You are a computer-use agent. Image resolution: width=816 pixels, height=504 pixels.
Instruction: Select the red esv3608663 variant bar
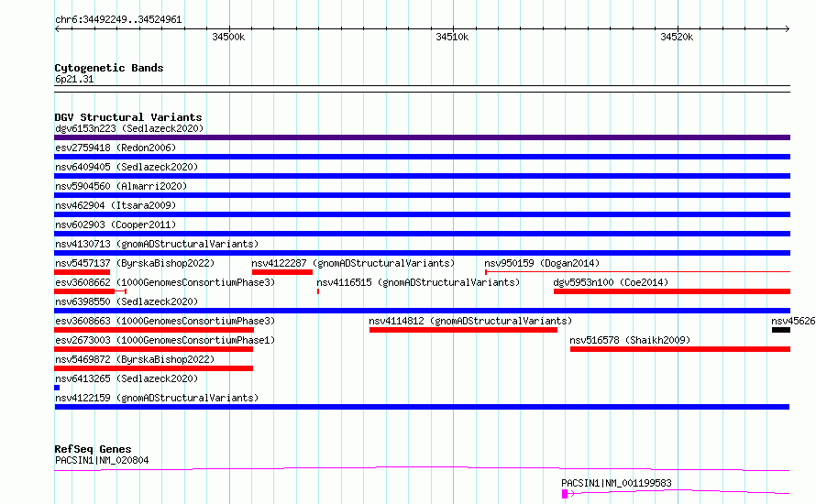point(154,330)
